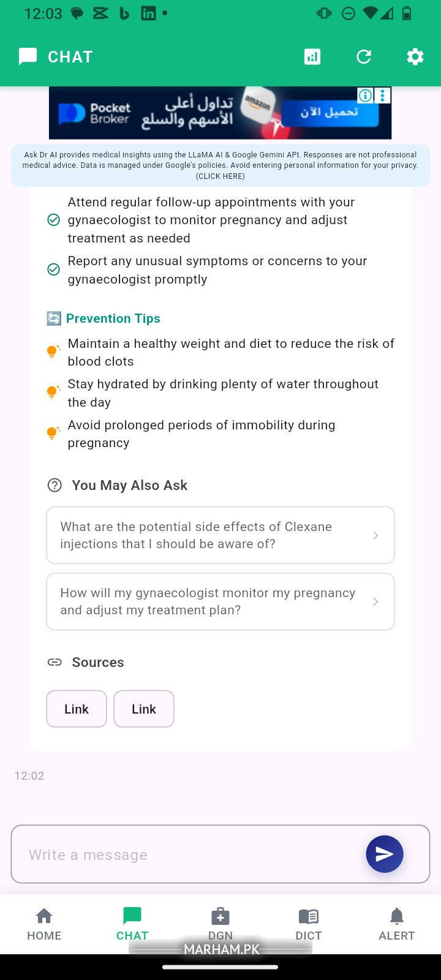Send message with the blue arrow button
The width and height of the screenshot is (441, 980).
[385, 854]
